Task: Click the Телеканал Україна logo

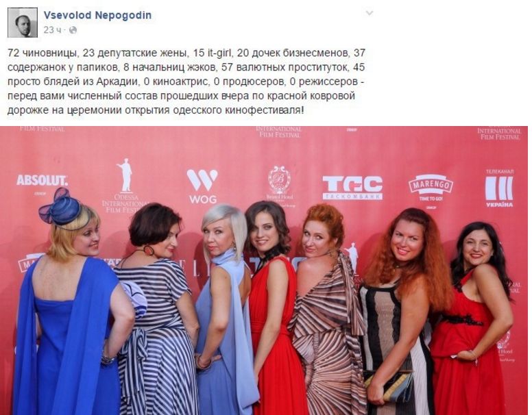Action: tap(499, 188)
